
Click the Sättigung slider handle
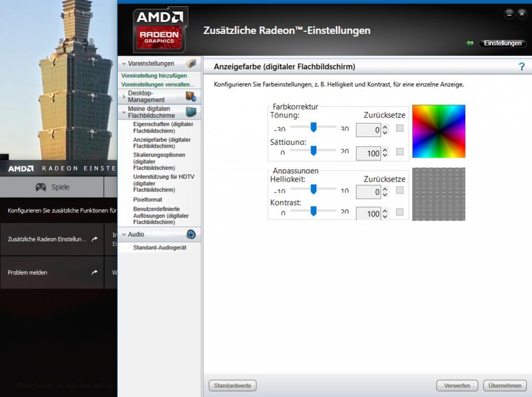[x=314, y=150]
